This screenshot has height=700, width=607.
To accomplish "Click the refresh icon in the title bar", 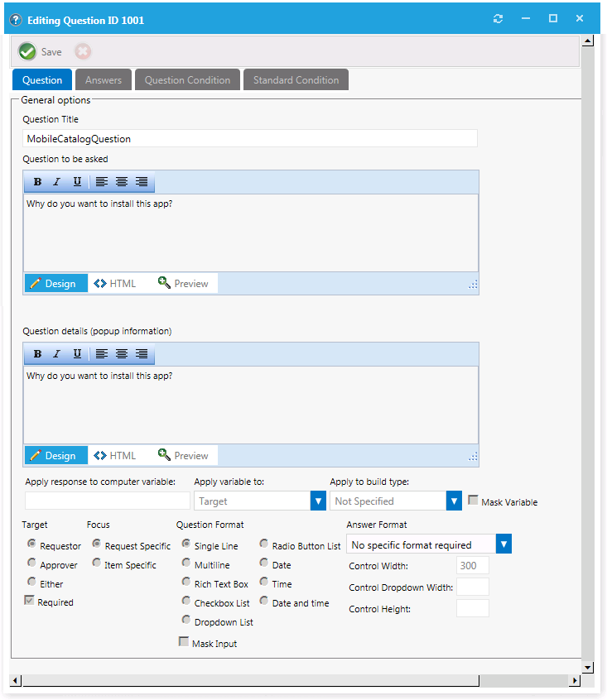I will coord(498,18).
